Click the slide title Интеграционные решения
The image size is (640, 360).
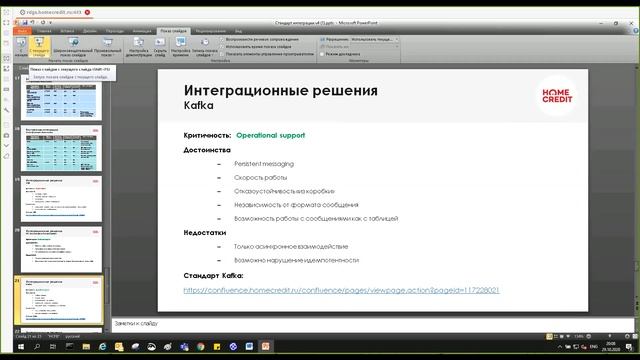point(281,90)
